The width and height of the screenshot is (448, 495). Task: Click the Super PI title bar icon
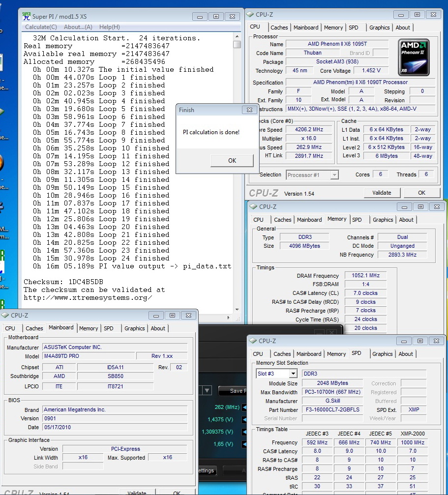click(x=27, y=16)
